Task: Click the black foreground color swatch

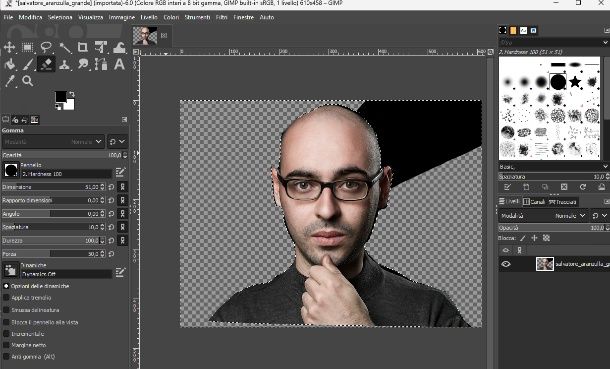Action: tap(60, 96)
